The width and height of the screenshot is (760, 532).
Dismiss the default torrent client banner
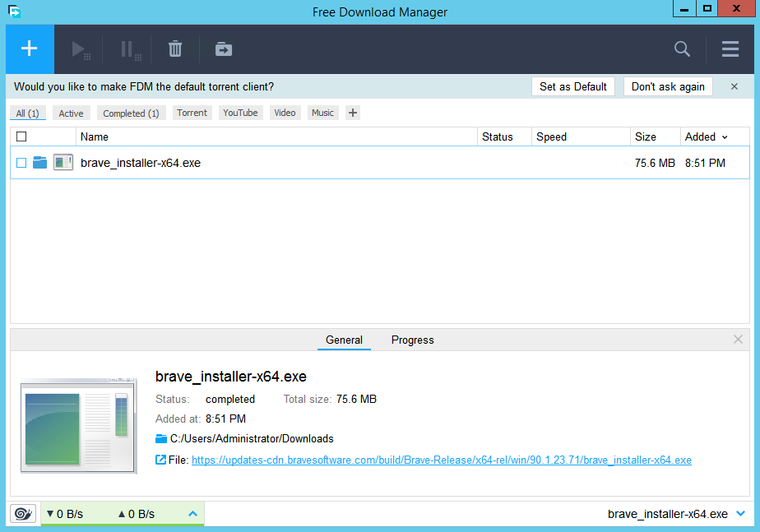[x=735, y=86]
